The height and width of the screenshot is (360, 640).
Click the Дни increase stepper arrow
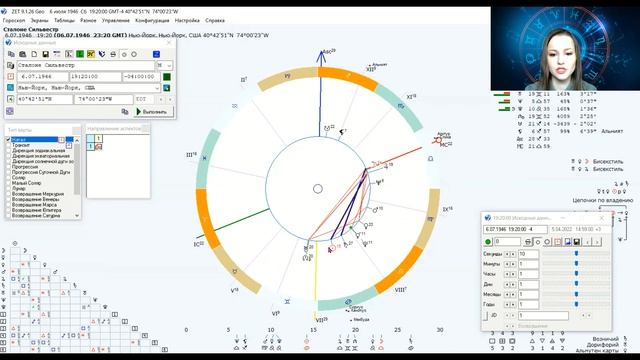click(513, 284)
